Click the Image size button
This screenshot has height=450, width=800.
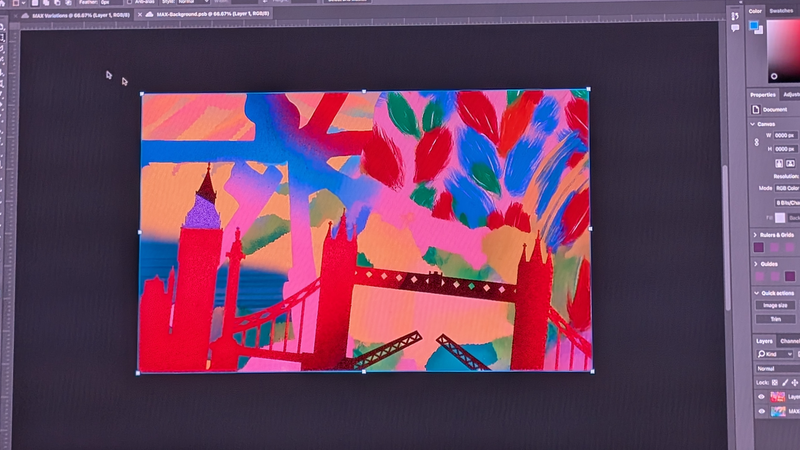775,305
